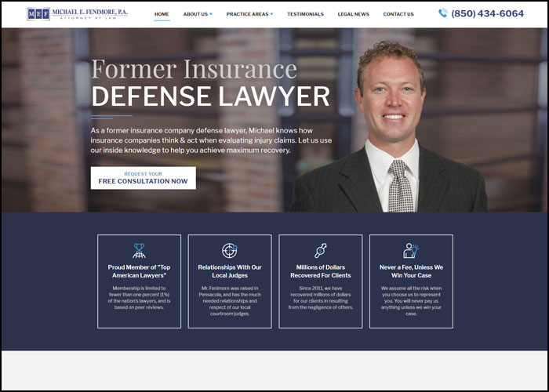Click the person icon above Never a Fee
The height and width of the screenshot is (392, 549).
click(x=411, y=250)
